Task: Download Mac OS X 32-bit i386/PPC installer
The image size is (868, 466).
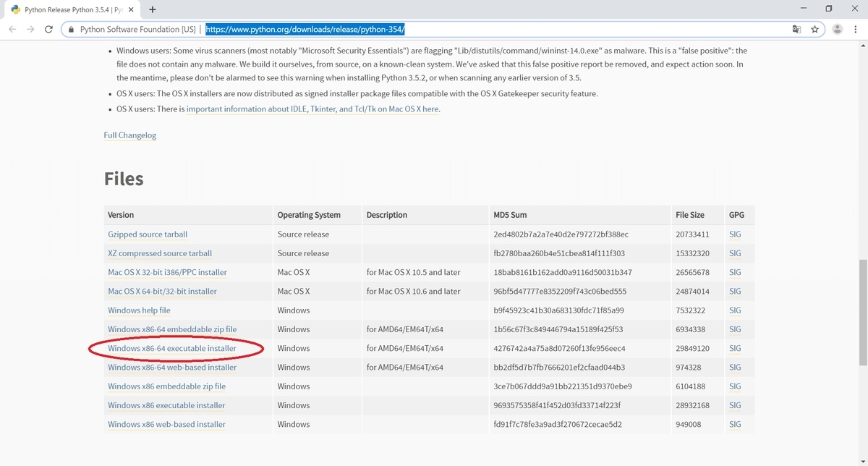Action: point(167,273)
